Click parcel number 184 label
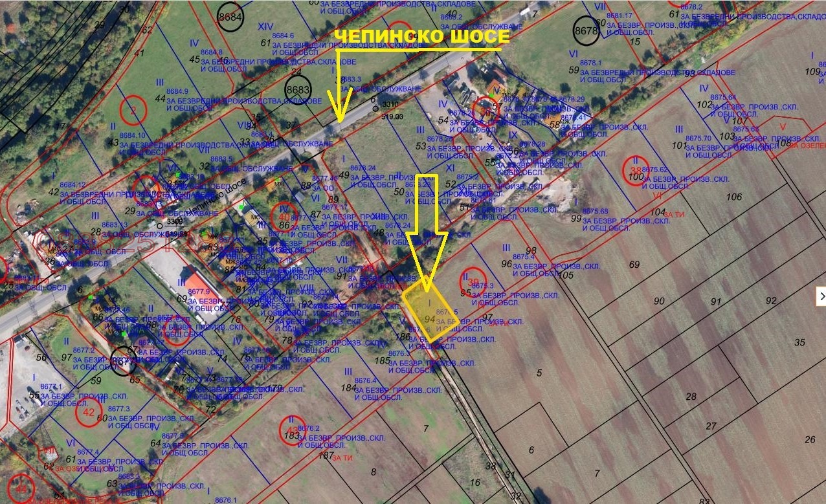This screenshot has height=504, width=826. (348, 388)
